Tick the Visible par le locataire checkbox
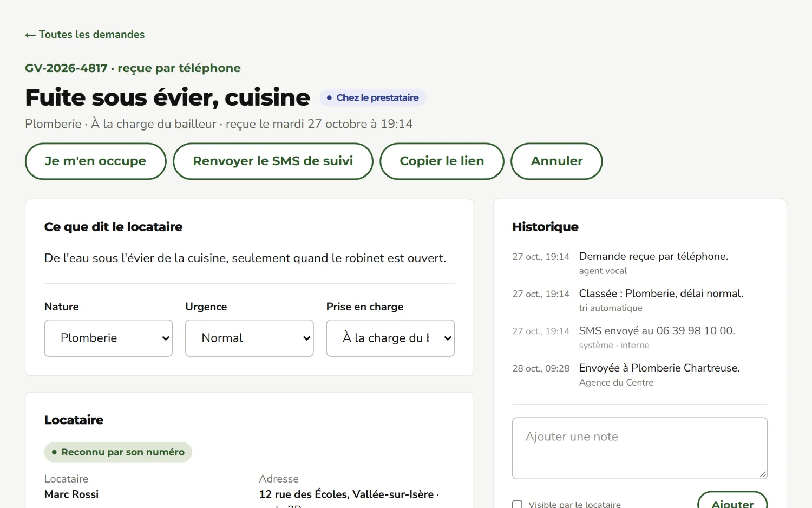Viewport: 812px width, 508px height. pyautogui.click(x=518, y=505)
